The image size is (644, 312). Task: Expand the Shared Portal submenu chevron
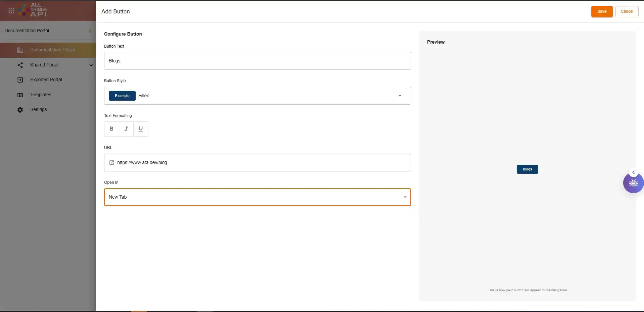[91, 65]
